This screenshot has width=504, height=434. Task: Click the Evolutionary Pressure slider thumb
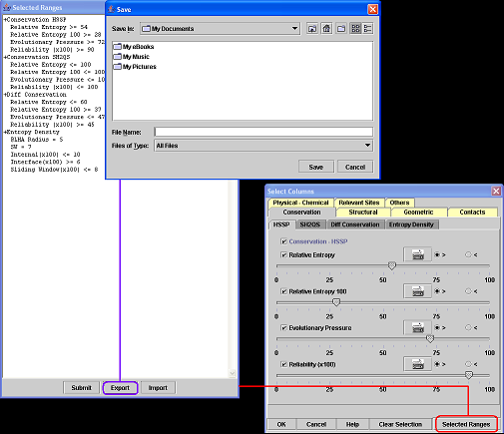pyautogui.click(x=430, y=339)
